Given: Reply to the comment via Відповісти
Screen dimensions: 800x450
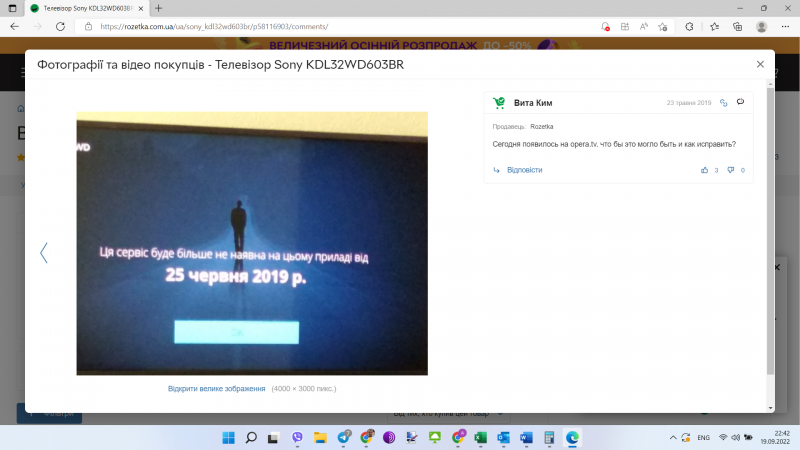Looking at the screenshot, I should (x=524, y=170).
